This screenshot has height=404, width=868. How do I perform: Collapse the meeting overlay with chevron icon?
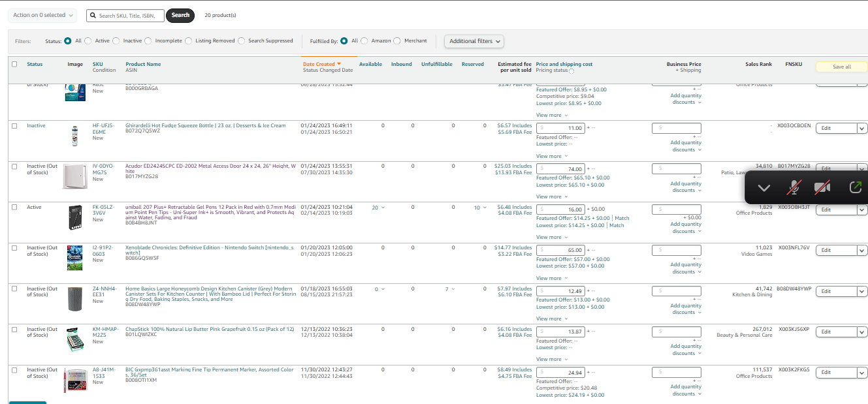(x=764, y=188)
